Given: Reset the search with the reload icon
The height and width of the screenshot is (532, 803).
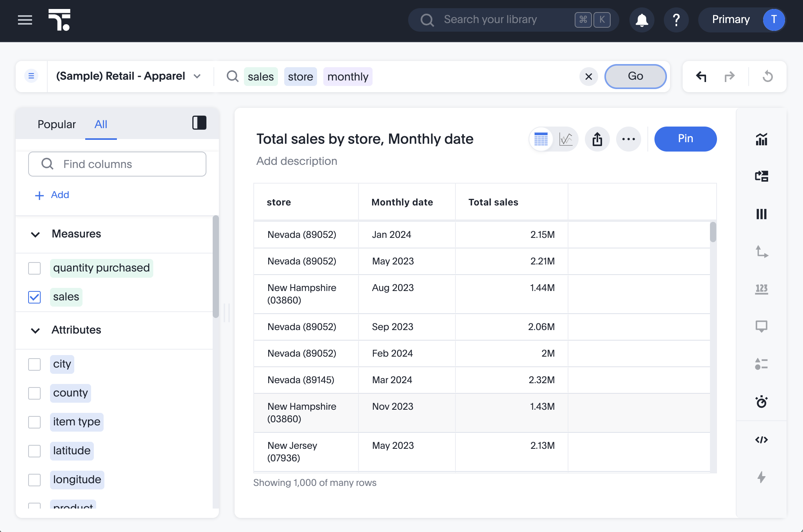Looking at the screenshot, I should 768,76.
